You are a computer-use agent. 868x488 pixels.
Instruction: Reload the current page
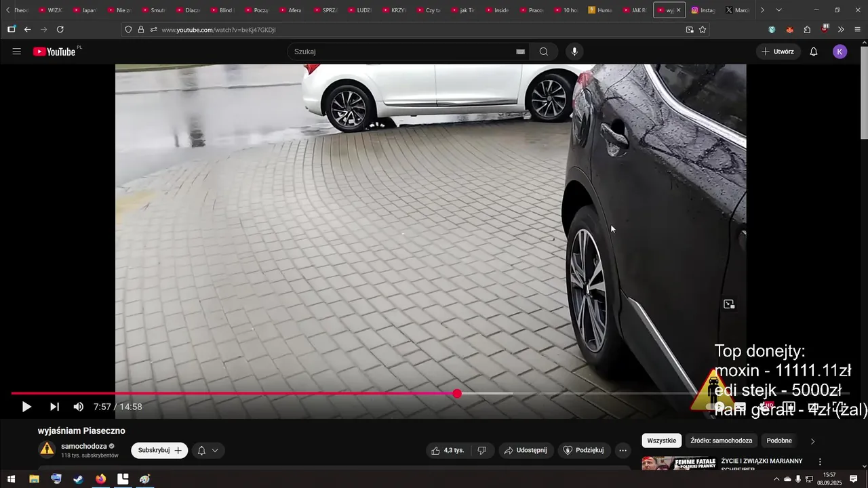coord(60,30)
